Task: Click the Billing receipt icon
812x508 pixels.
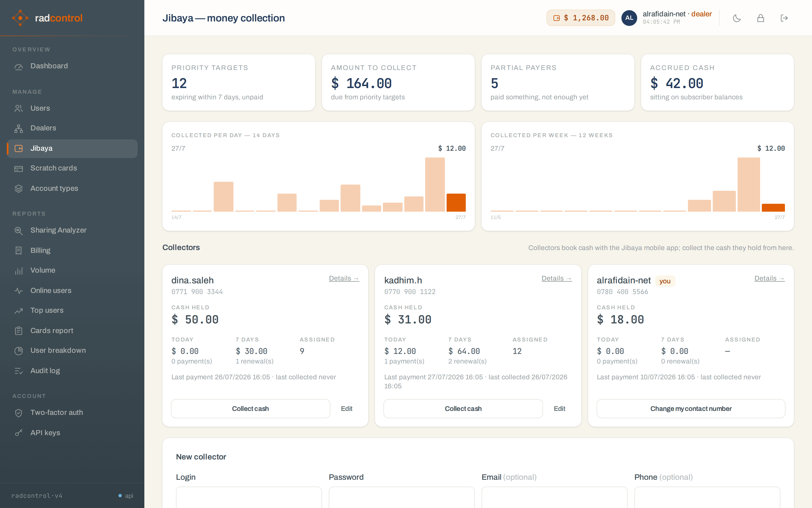Action: point(19,251)
